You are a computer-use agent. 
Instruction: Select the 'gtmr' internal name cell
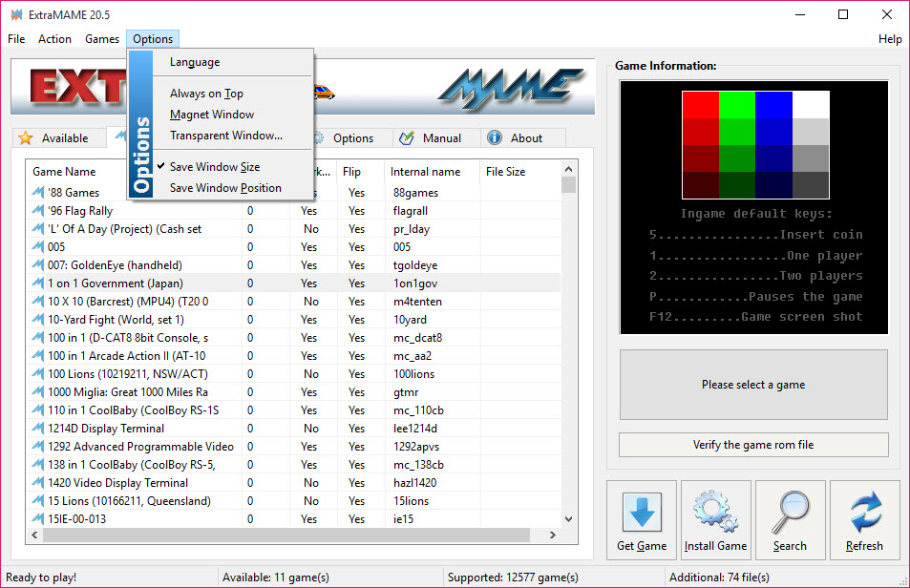click(x=406, y=392)
